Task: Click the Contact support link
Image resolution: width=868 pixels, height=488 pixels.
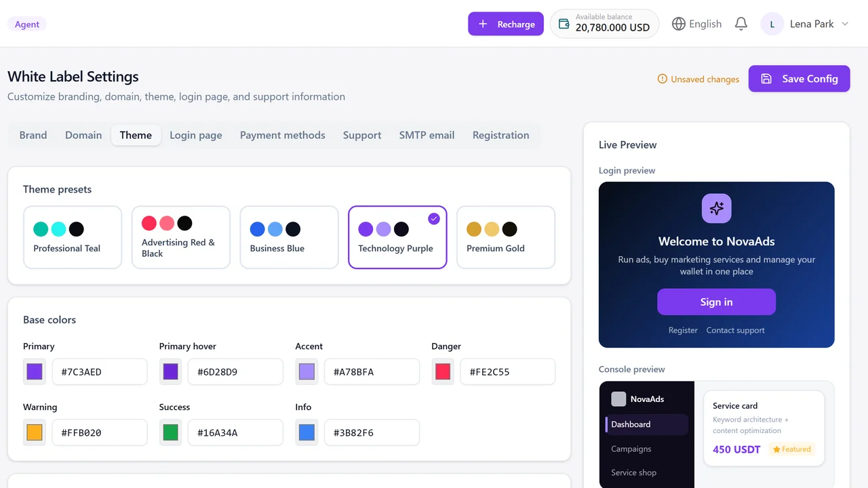Action: tap(735, 330)
